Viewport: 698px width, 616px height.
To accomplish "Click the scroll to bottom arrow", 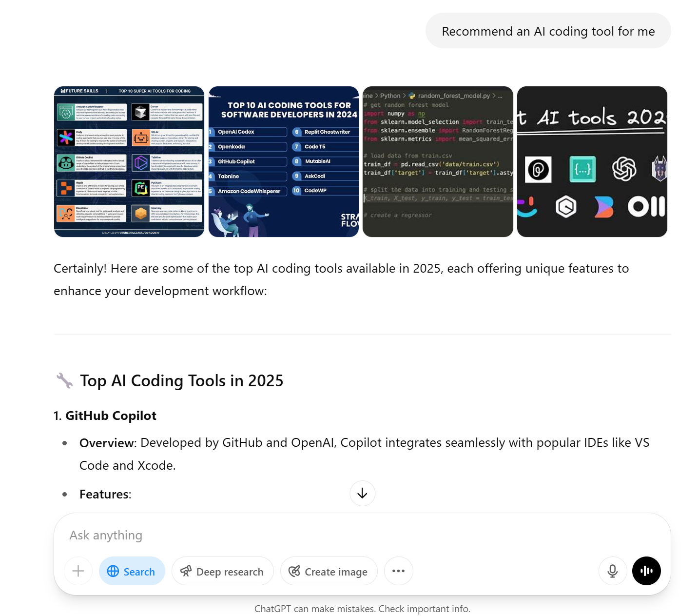I will pos(362,493).
